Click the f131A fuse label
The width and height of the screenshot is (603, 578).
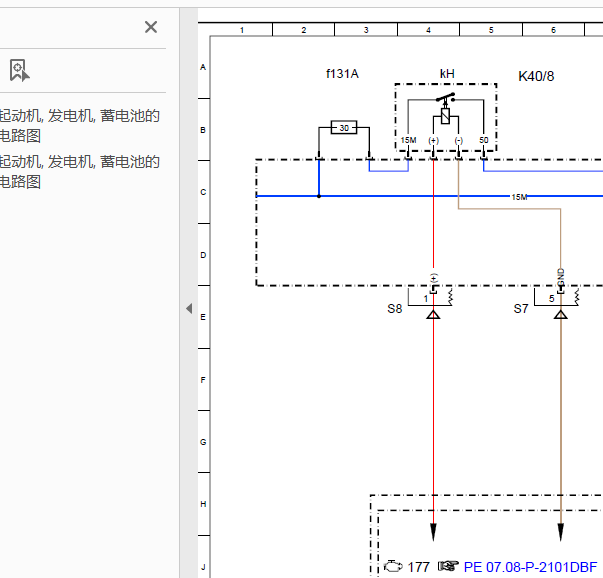click(342, 73)
